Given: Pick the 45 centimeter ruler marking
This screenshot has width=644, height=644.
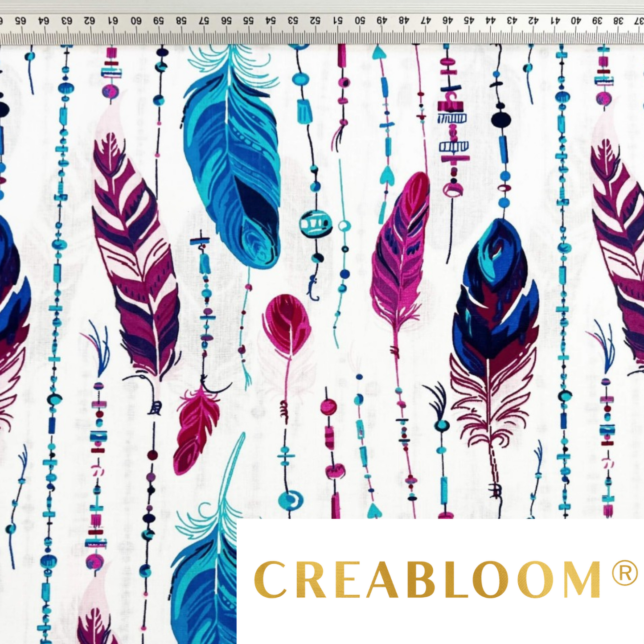Looking at the screenshot, I should click(469, 21).
